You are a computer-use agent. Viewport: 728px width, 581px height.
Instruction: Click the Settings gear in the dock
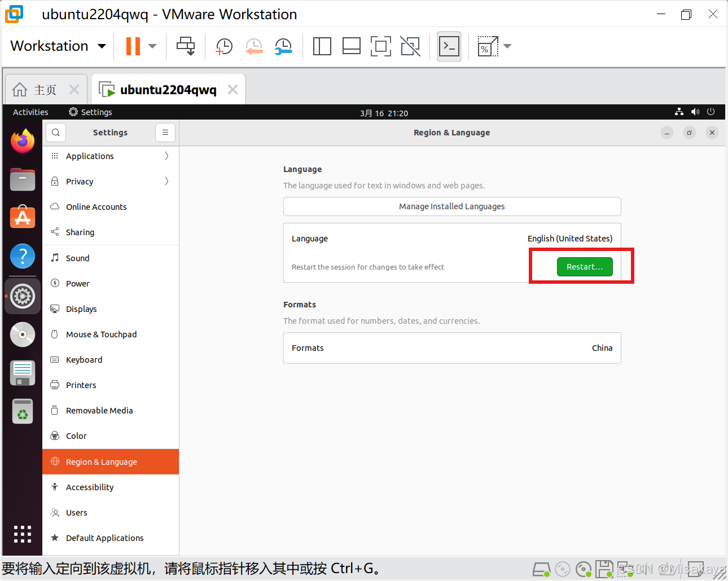pos(23,296)
